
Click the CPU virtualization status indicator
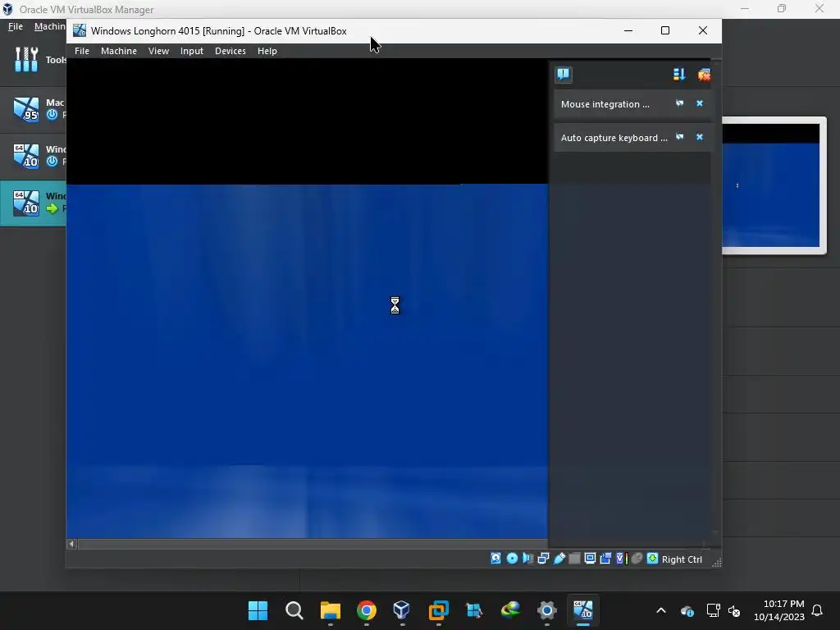point(622,559)
